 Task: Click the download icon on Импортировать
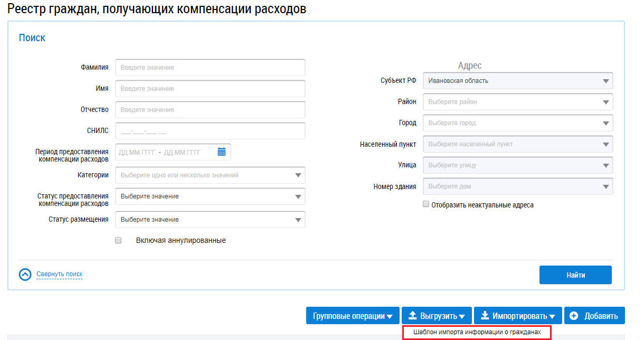tap(484, 316)
